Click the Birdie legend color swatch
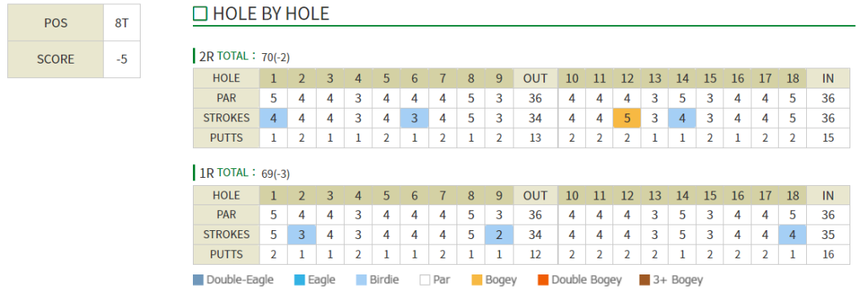Viewport: 868px width, 301px height. 362,280
